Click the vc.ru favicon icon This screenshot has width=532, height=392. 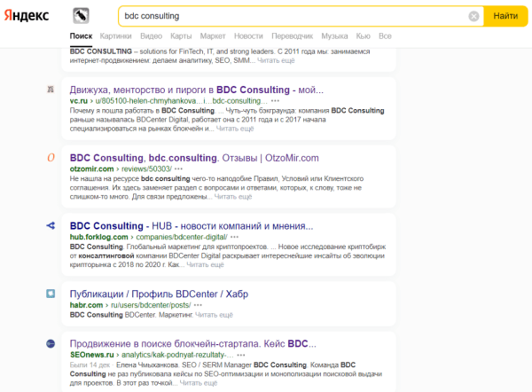click(x=52, y=90)
